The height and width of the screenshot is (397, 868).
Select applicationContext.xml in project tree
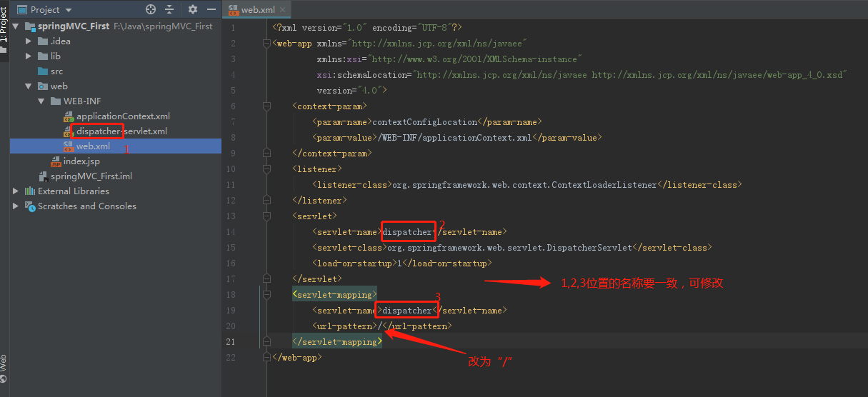click(x=122, y=116)
